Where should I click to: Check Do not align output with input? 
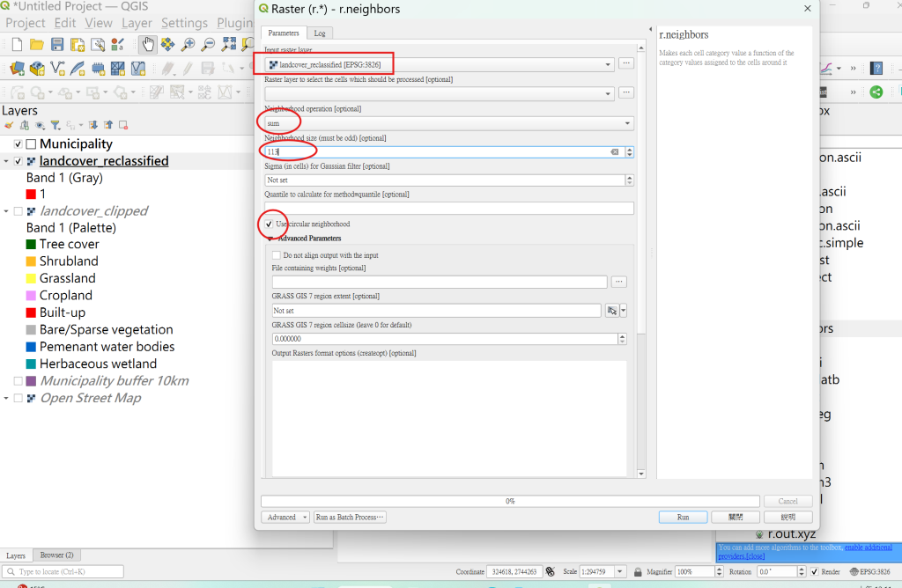(x=276, y=255)
